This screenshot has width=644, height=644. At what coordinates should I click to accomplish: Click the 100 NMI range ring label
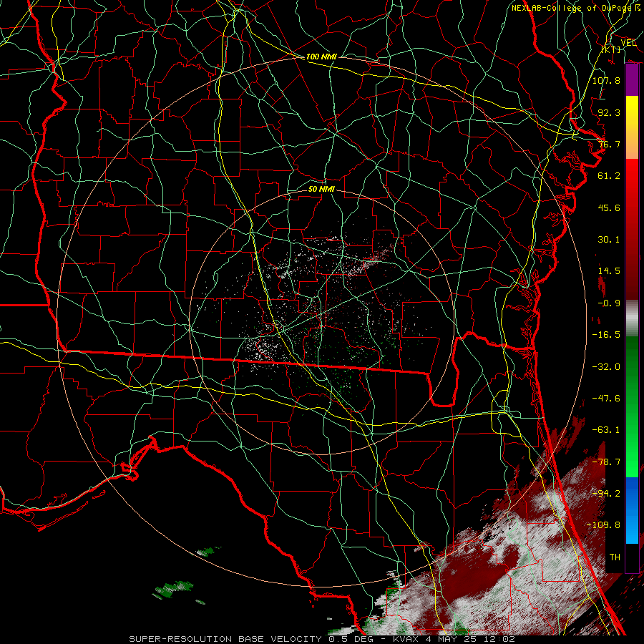pyautogui.click(x=321, y=57)
